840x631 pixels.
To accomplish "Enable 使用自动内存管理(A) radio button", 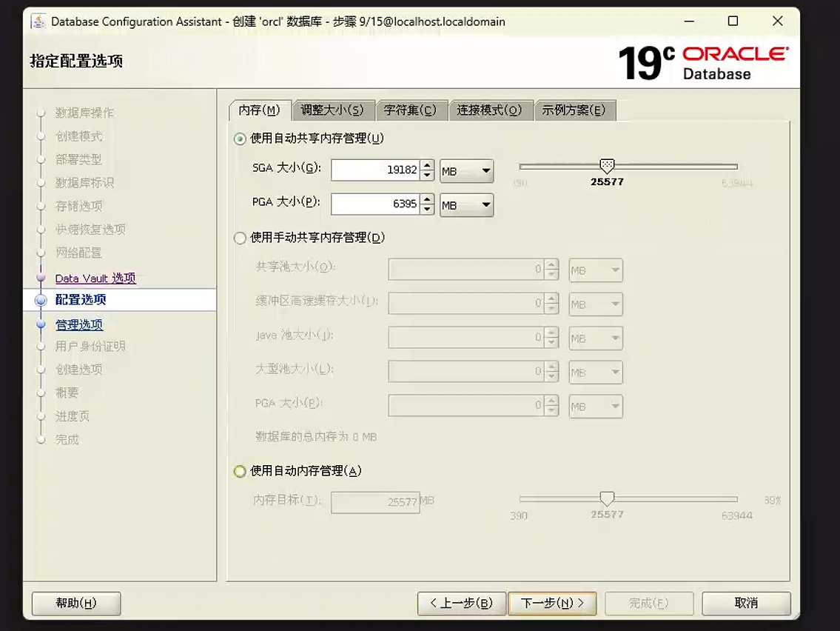I will point(240,471).
